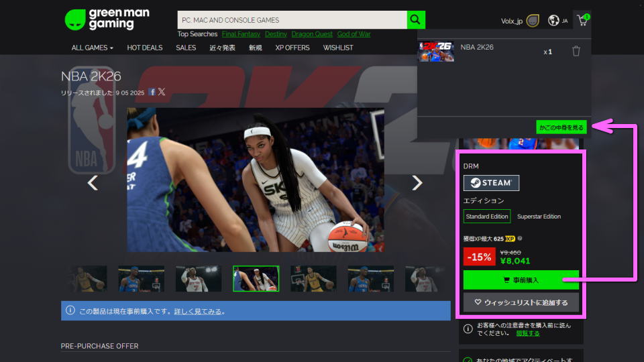Click ウィッシュリストに追加する button

click(521, 302)
